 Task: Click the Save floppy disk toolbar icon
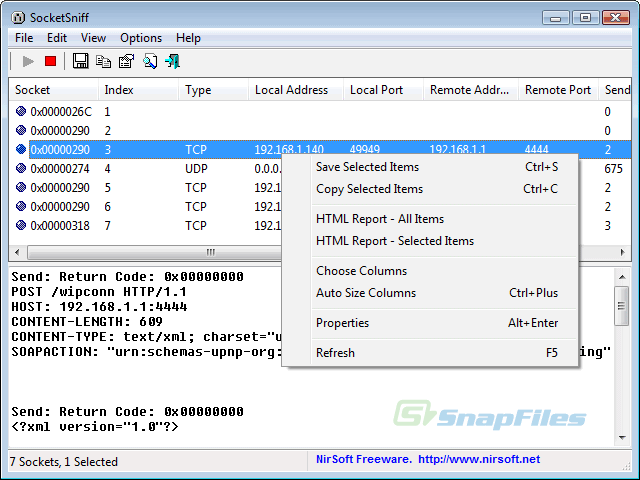coord(80,61)
